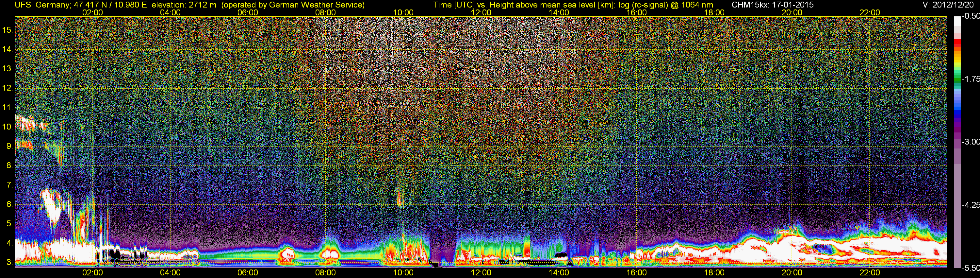The image size is (980, 278).
Task: Click the height label "3."
Action: click(x=9, y=262)
